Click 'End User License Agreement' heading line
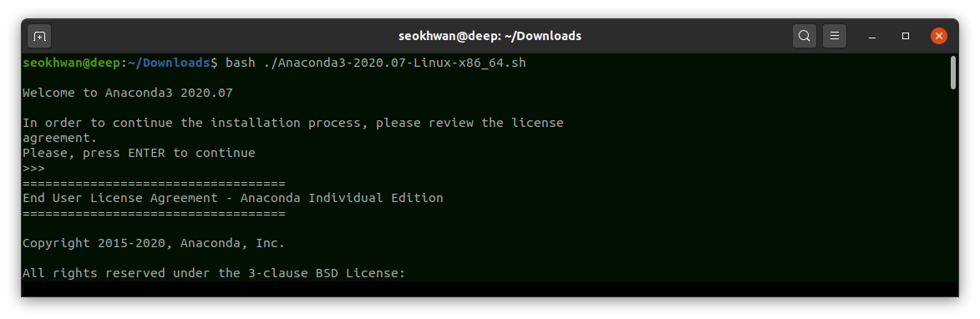The image size is (980, 319). click(232, 198)
